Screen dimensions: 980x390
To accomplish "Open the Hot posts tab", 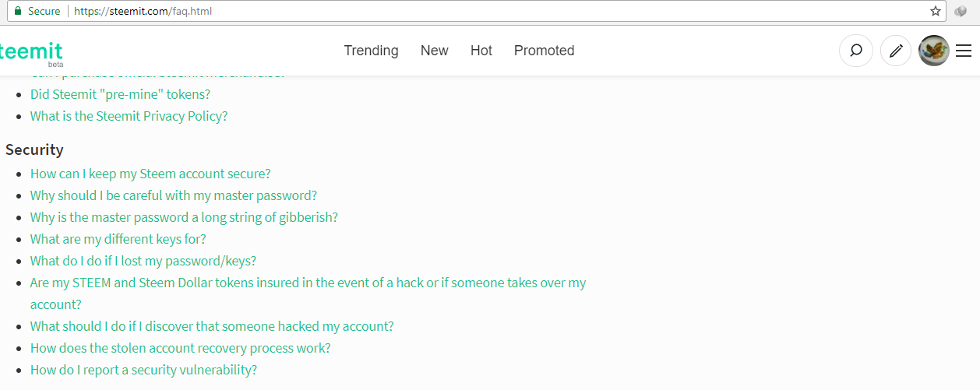I will tap(481, 51).
